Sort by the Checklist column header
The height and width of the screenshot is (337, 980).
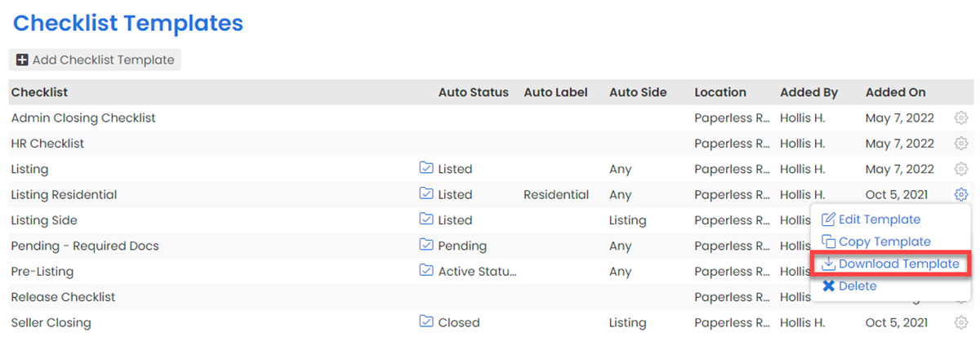tap(39, 92)
